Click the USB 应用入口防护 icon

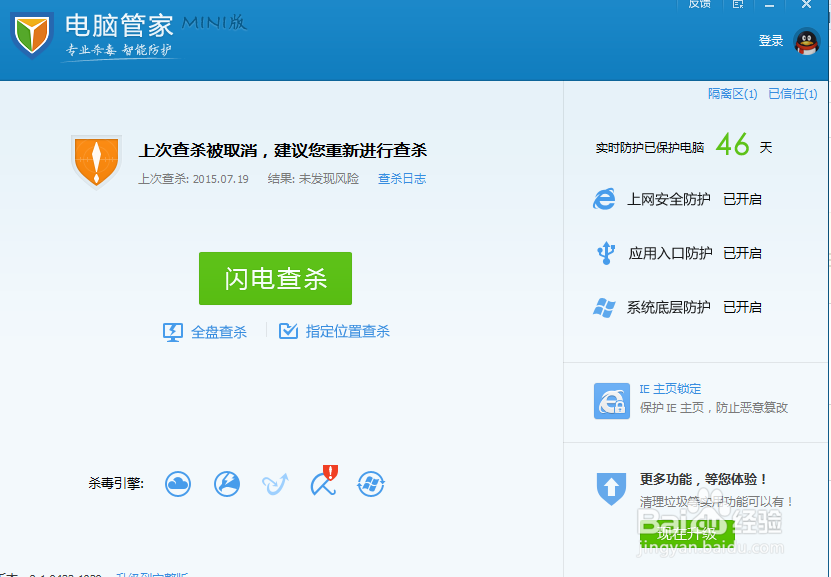pyautogui.click(x=606, y=253)
